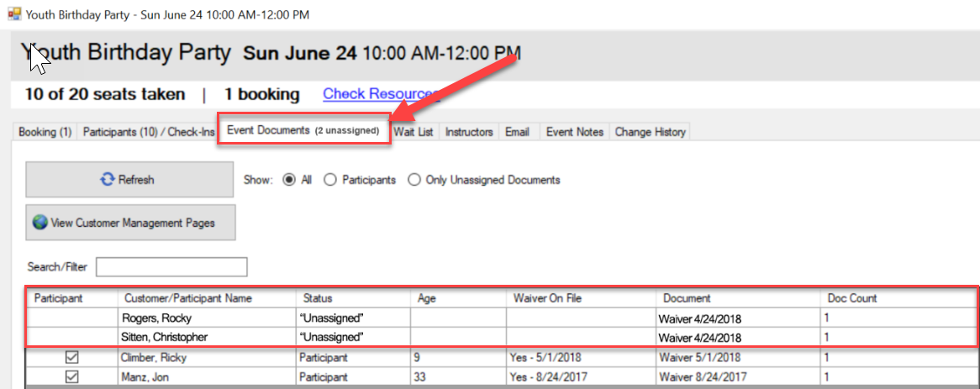Click Yes - 5/1/2018 waiver cell
The height and width of the screenshot is (389, 980).
(582, 358)
